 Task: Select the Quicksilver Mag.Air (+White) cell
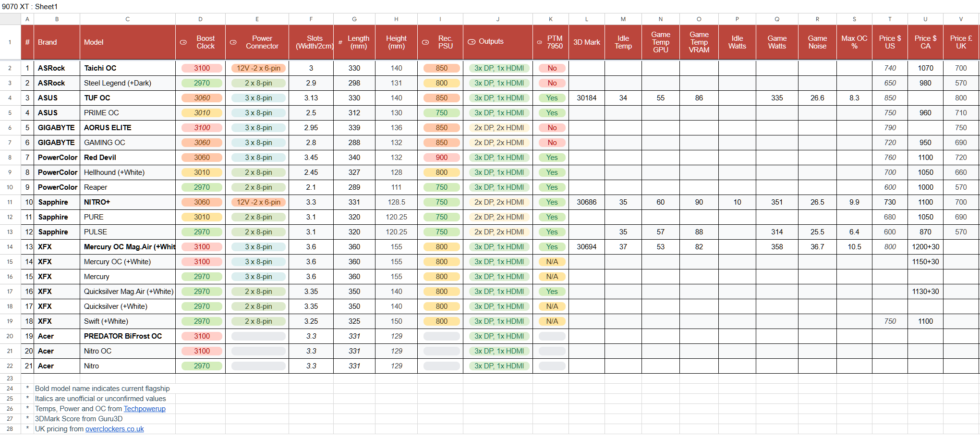click(x=128, y=292)
